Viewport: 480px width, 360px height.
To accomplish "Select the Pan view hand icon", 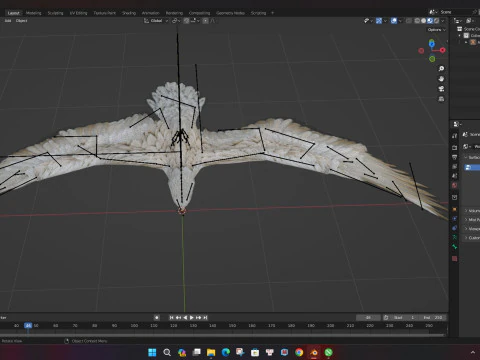I will click(x=441, y=79).
